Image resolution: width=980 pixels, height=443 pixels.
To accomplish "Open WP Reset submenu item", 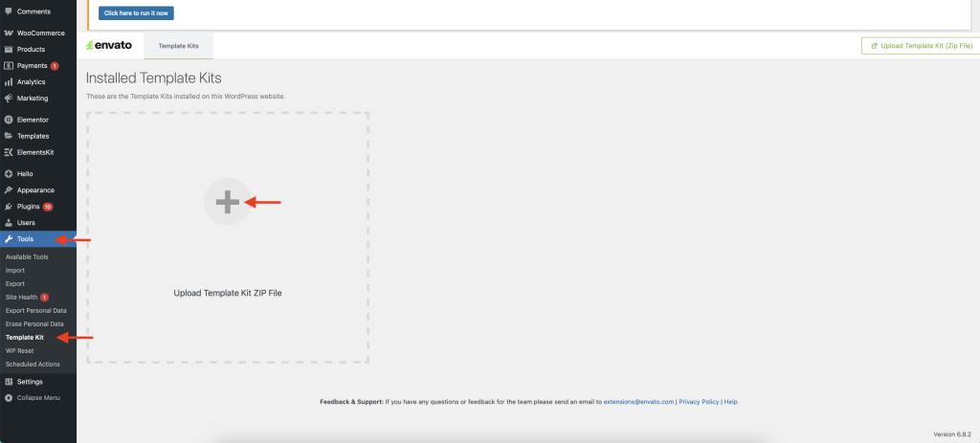I will (19, 350).
